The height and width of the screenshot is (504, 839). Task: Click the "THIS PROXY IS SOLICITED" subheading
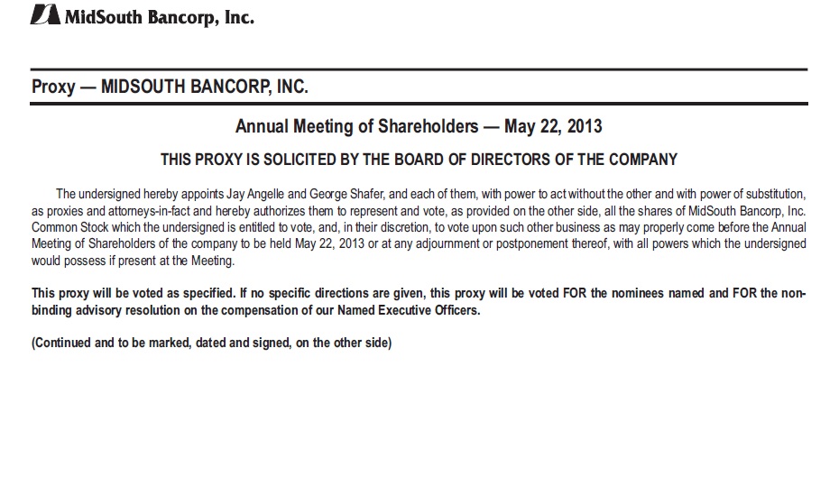pyautogui.click(x=244, y=160)
